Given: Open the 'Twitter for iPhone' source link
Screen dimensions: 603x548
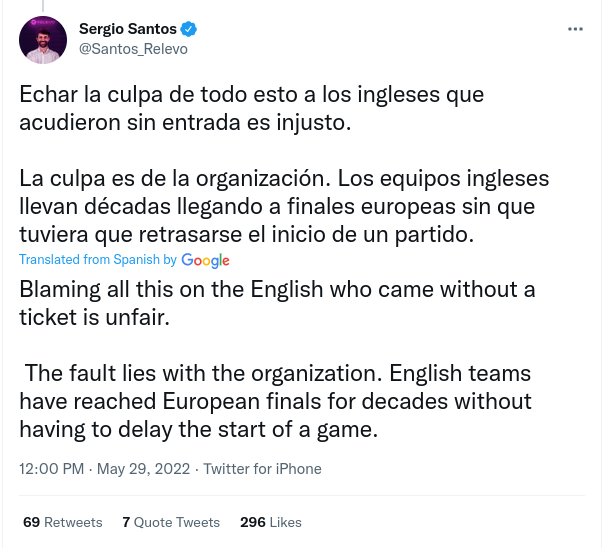Looking at the screenshot, I should (262, 468).
